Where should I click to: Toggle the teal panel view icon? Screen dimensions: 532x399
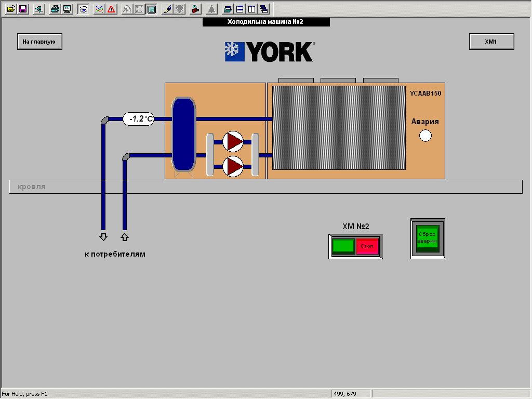[x=152, y=9]
